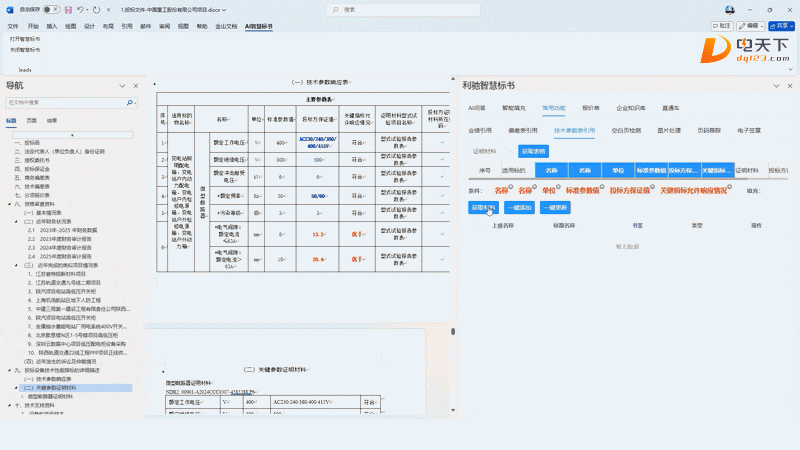Select heading 一、投标函 in navigation
Screen dimensions: 800x450
click(x=28, y=143)
